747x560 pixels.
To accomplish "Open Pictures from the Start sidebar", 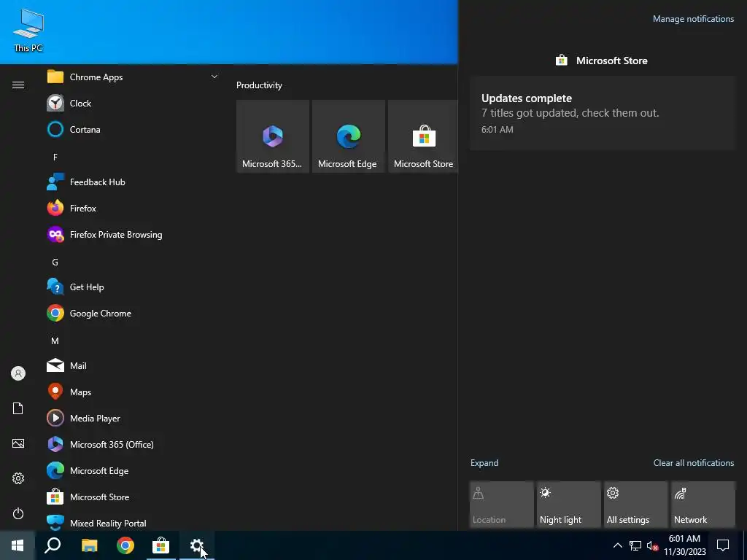I will (x=18, y=443).
